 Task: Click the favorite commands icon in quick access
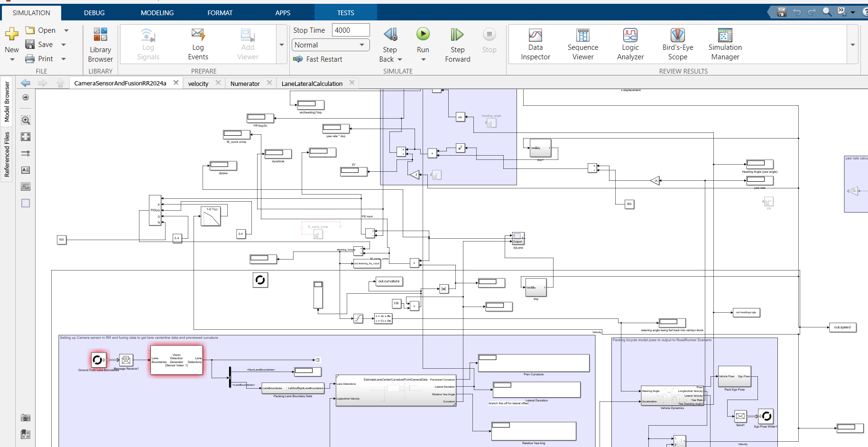[x=842, y=12]
